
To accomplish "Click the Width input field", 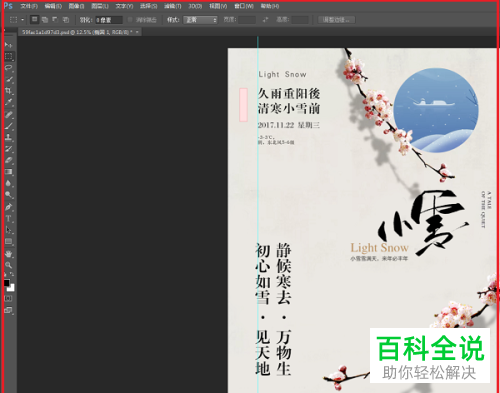I will point(247,20).
